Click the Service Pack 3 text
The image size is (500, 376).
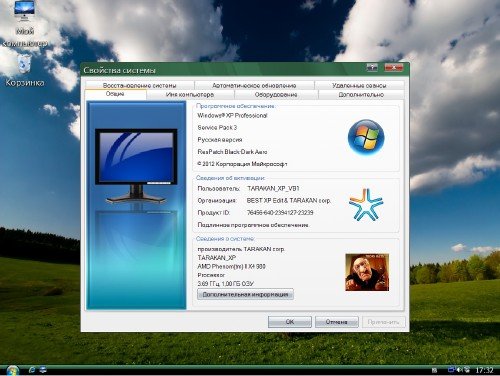coord(217,127)
